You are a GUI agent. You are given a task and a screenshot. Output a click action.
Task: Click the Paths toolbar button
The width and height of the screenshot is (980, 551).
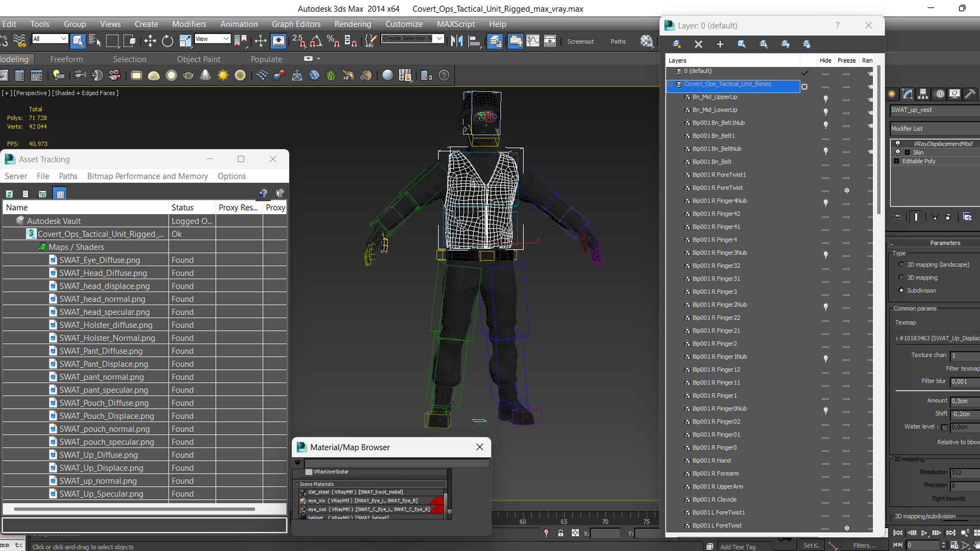(618, 41)
